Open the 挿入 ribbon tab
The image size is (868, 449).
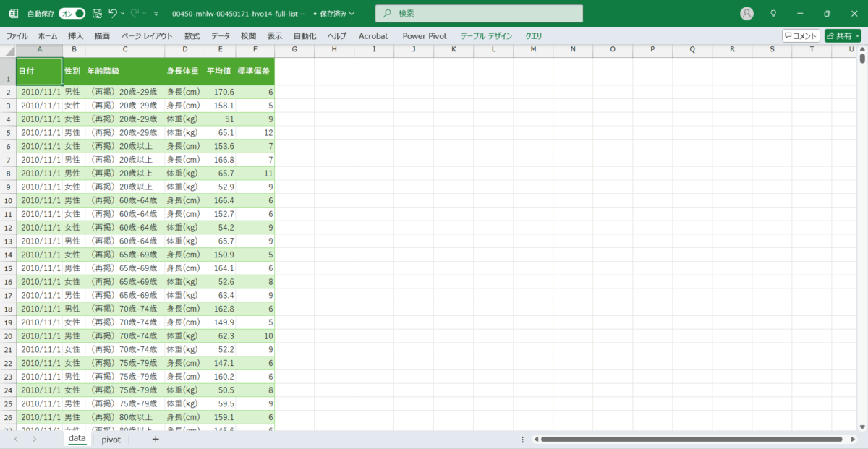76,35
